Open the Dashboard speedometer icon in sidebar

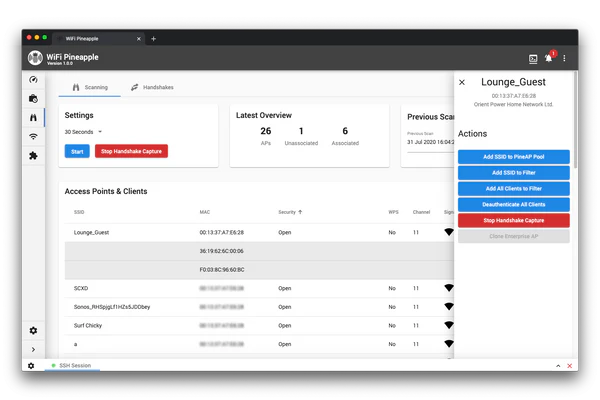pyautogui.click(x=33, y=80)
